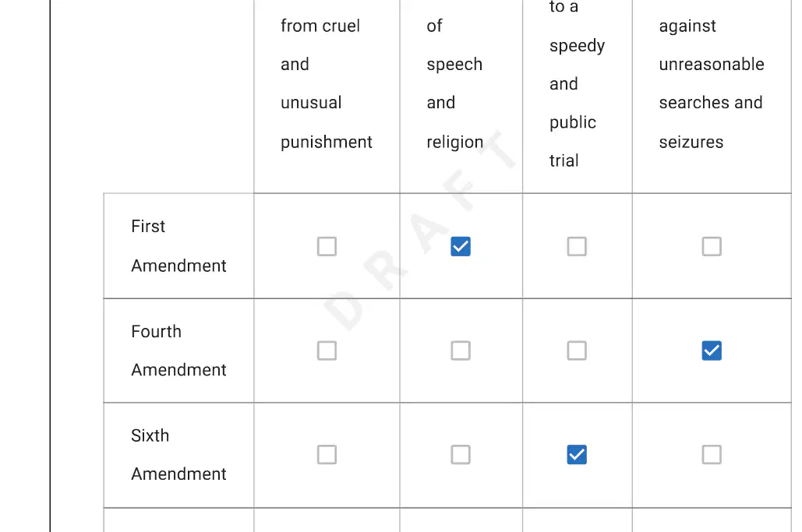This screenshot has width=802, height=532.
Task: Check First Amendment cruel and unusual punishment box
Action: tap(327, 246)
